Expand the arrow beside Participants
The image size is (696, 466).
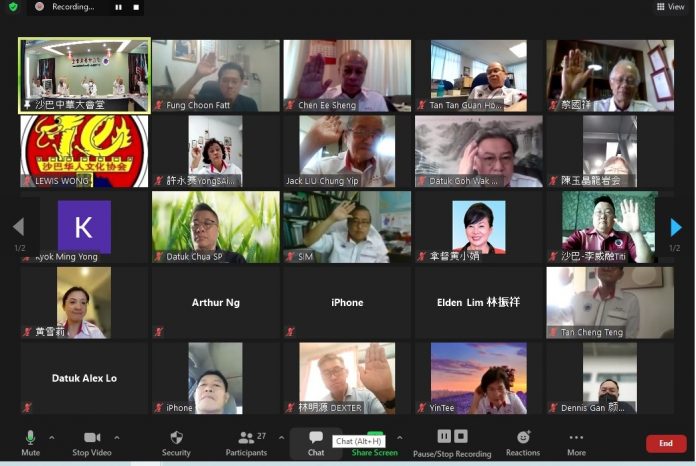[281, 437]
